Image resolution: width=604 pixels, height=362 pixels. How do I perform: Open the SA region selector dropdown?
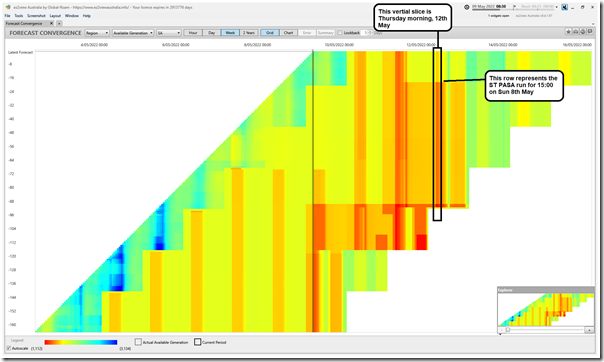[168, 33]
